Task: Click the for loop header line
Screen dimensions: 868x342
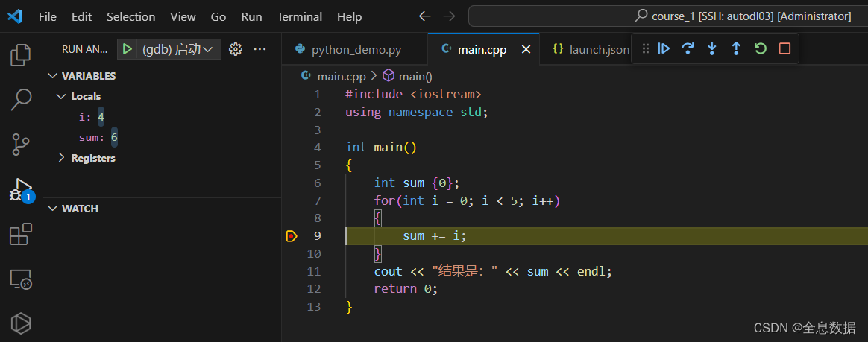Action: [468, 201]
